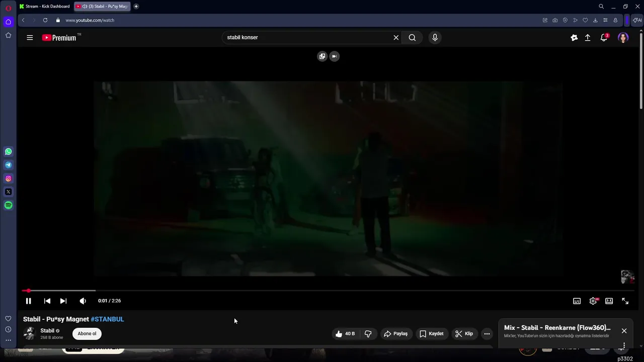The width and height of the screenshot is (644, 362).
Task: Open the address bar player arrow icon
Action: (x=575, y=20)
